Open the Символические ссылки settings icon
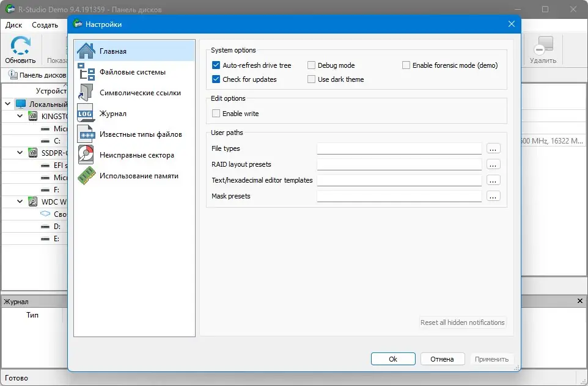This screenshot has width=588, height=386. (x=86, y=93)
